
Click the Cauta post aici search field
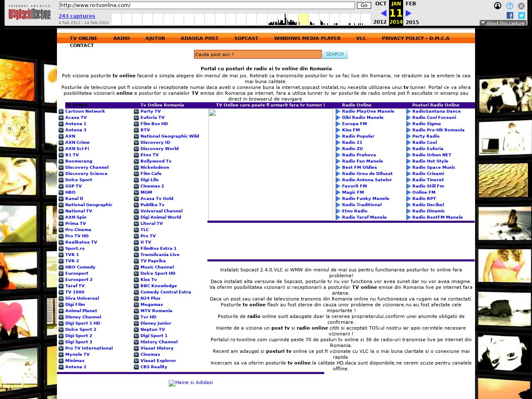point(258,54)
